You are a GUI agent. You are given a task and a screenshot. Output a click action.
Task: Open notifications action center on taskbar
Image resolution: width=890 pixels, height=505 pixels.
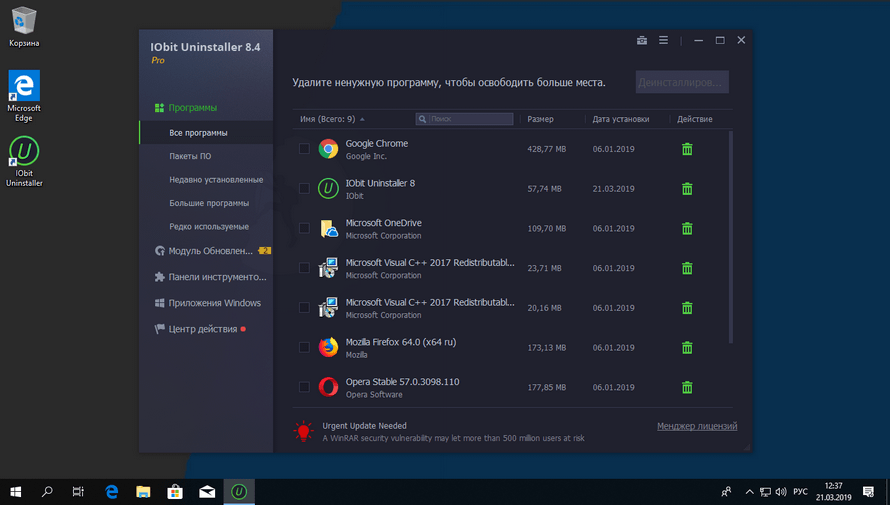(868, 492)
